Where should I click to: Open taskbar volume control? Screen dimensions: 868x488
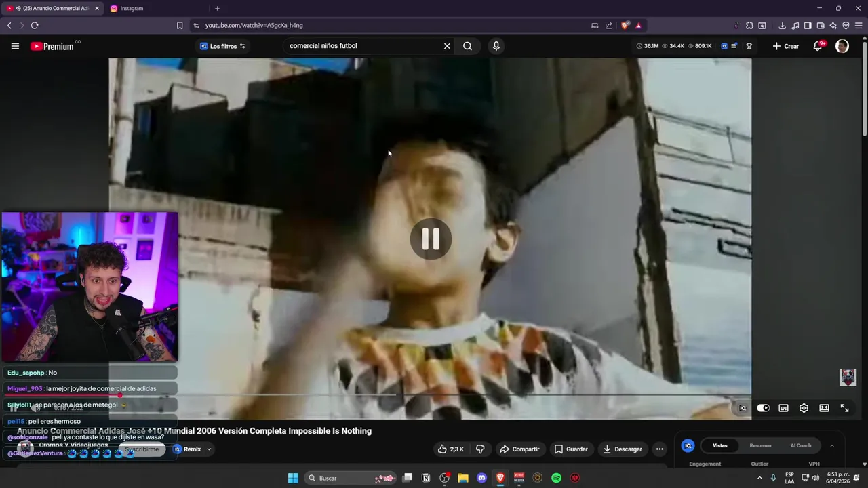[816, 478]
